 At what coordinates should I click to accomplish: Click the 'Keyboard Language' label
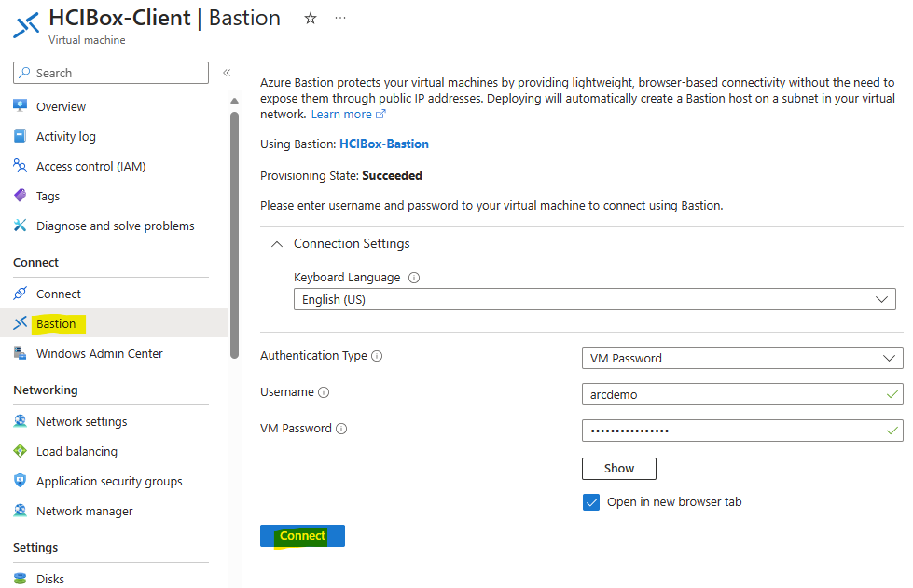347,278
